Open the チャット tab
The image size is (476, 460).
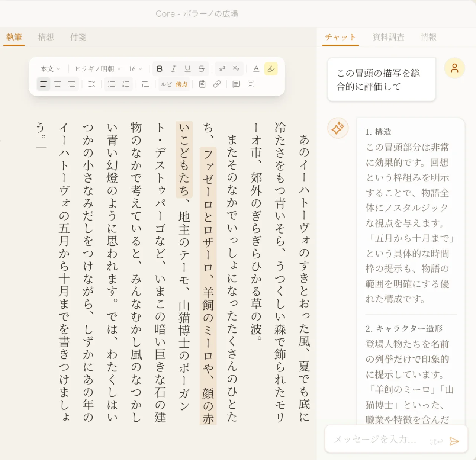tap(340, 37)
